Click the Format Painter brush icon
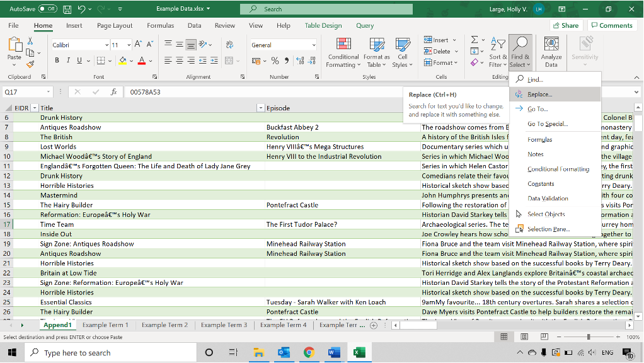 [30, 64]
